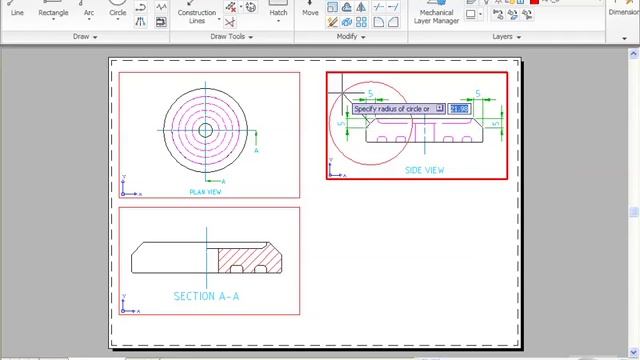Click the layer rectangle box icon
The height and width of the screenshot is (360, 640).
pos(471,14)
